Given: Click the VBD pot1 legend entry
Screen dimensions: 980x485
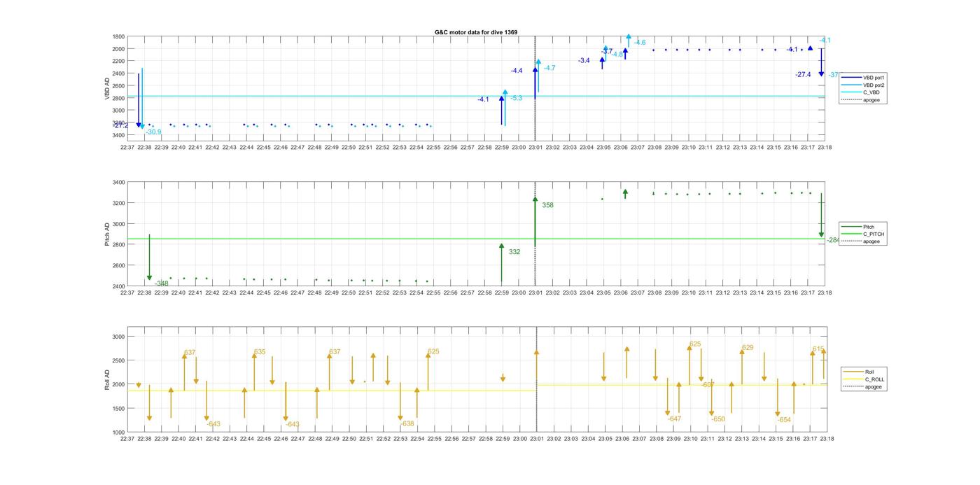Looking at the screenshot, I should (x=871, y=77).
